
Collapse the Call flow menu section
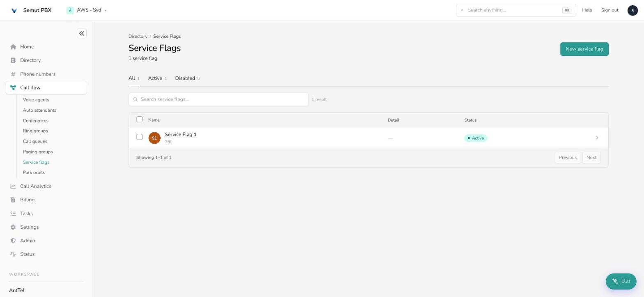point(46,87)
